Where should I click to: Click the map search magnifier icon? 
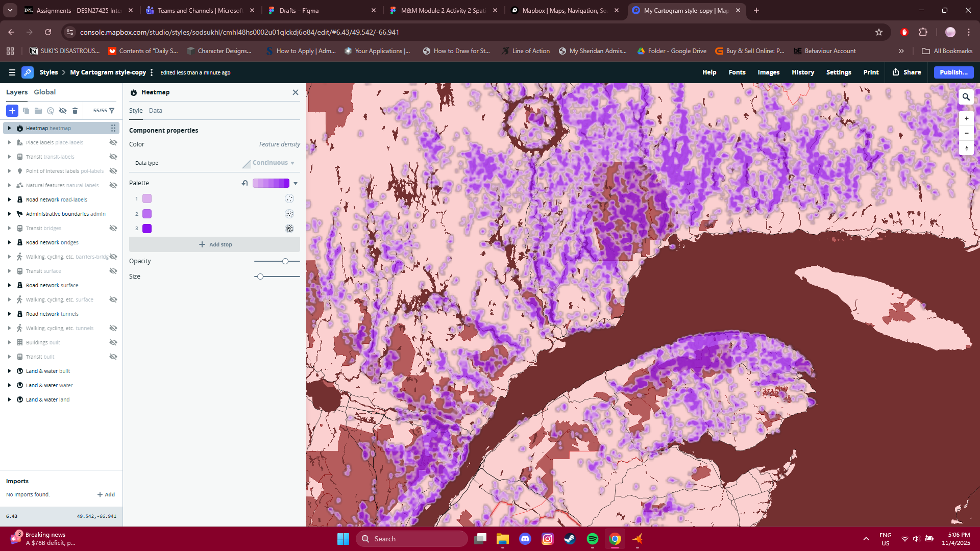click(x=966, y=96)
